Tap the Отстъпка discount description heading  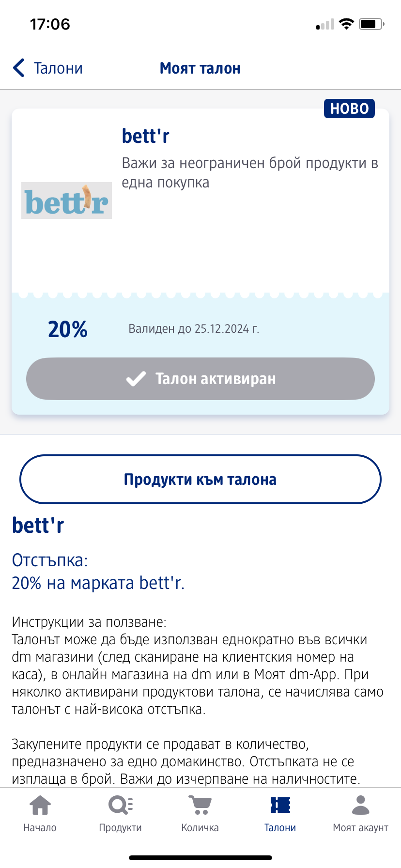tap(50, 560)
